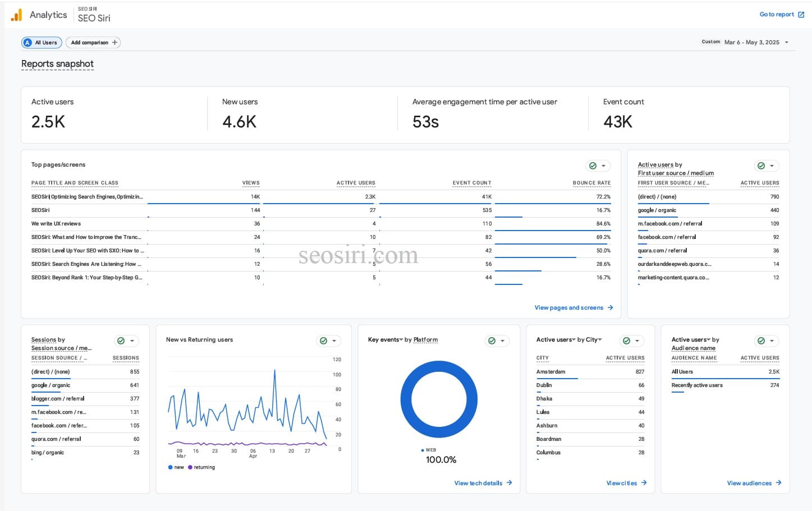Select the All Users comparison chip

point(41,42)
